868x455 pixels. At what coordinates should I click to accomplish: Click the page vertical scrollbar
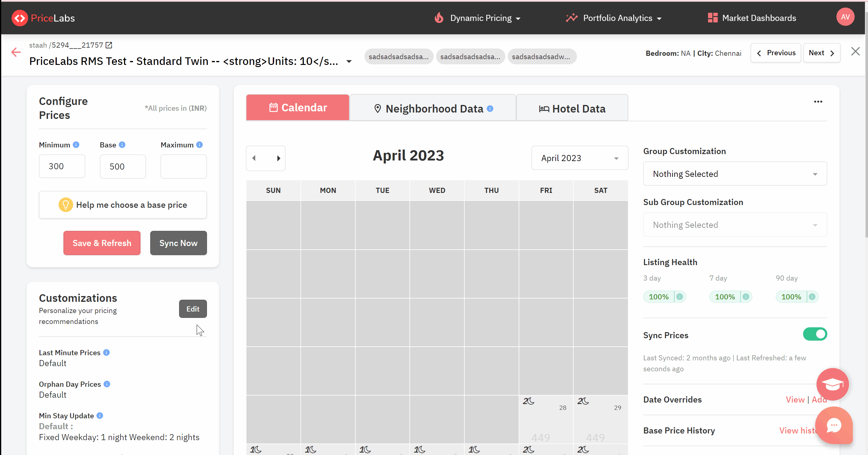(x=866, y=125)
